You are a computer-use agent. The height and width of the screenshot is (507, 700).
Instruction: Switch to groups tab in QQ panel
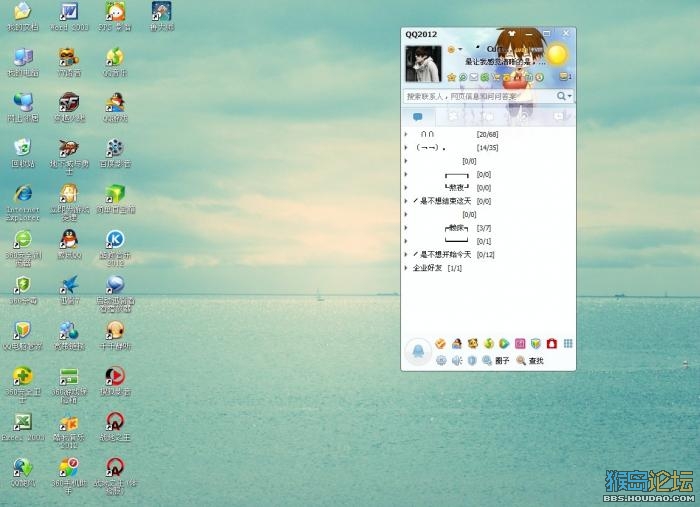click(488, 117)
